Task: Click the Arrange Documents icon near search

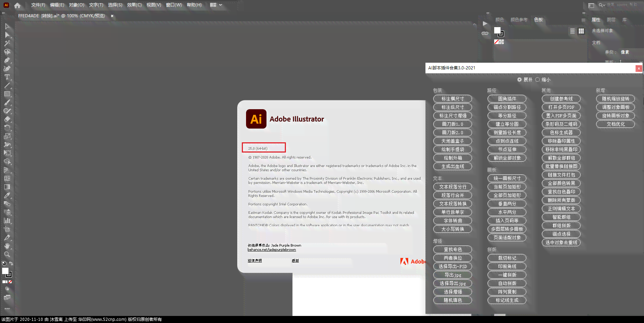Action: (x=591, y=5)
